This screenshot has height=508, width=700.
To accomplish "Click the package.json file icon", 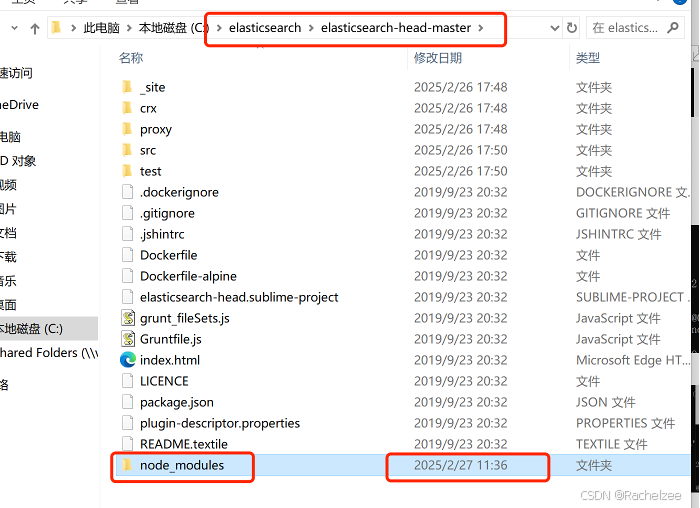I will pyautogui.click(x=128, y=401).
